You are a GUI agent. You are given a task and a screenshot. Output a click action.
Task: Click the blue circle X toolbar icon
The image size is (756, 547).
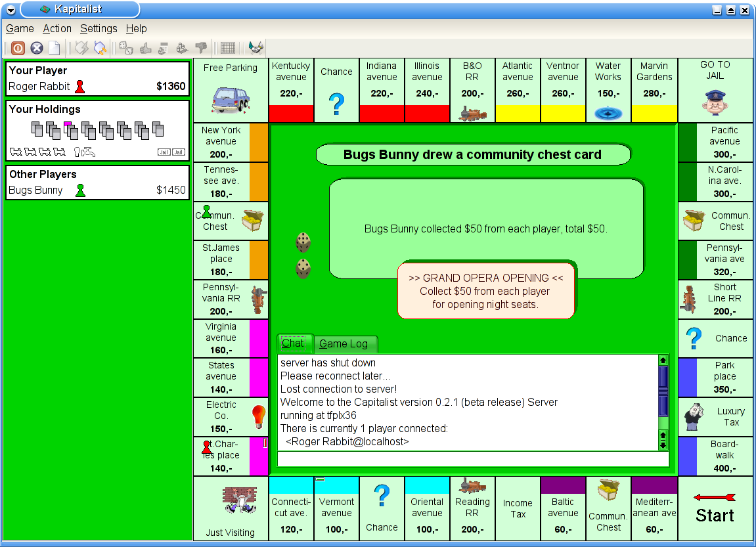coord(37,48)
